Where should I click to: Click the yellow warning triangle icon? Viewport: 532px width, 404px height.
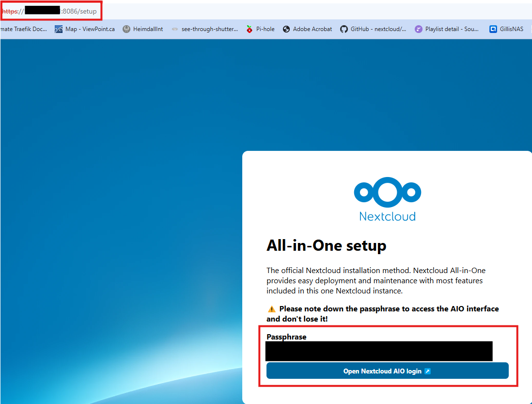[271, 309]
